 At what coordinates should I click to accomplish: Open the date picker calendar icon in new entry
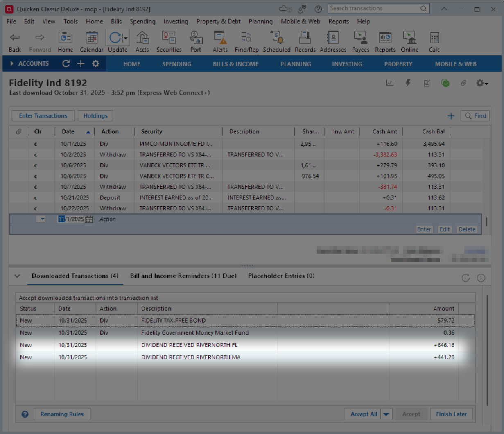click(88, 219)
